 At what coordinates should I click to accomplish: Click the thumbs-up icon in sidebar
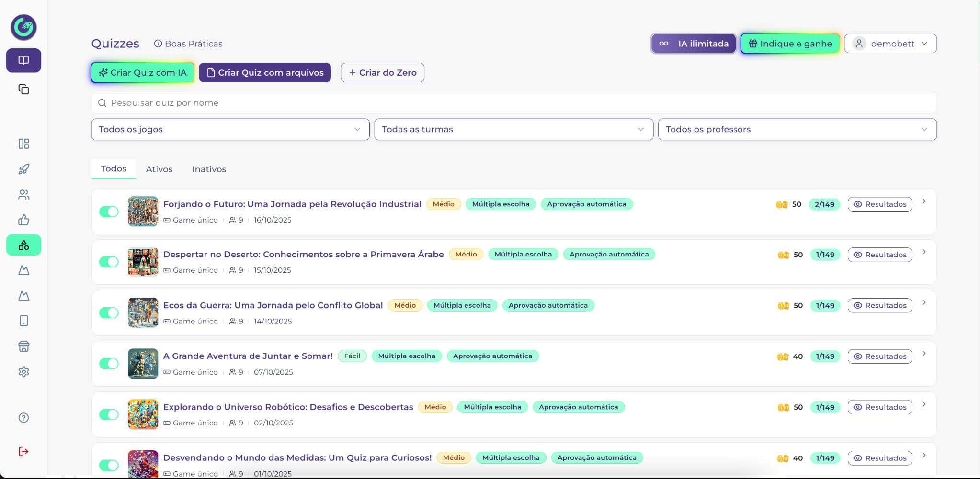pos(23,220)
